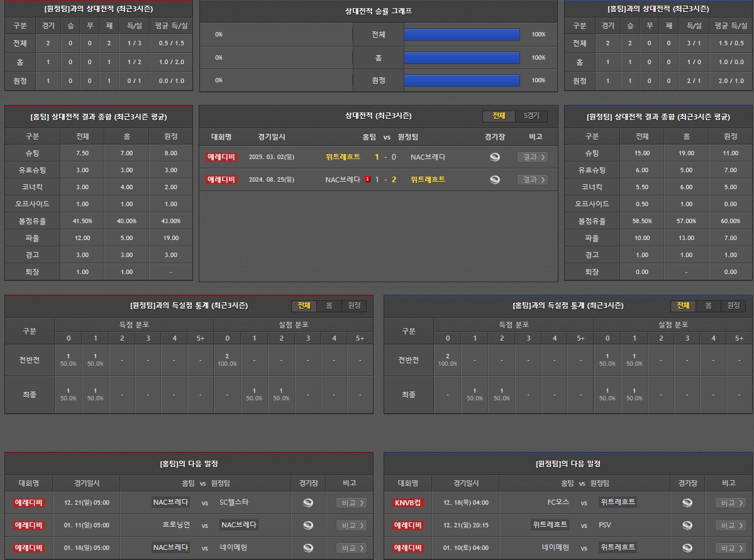
Task: Click 위트레흐트 team name in 2025.03.02 match
Action: (343, 157)
